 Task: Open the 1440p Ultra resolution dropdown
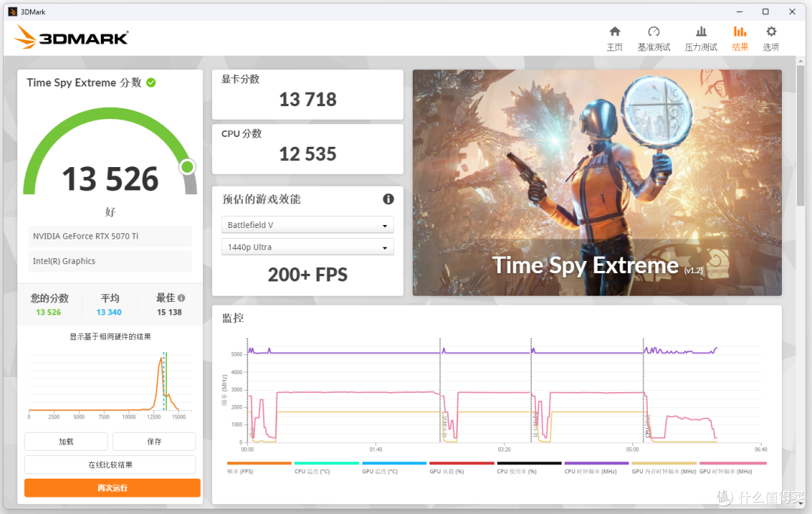[x=308, y=247]
